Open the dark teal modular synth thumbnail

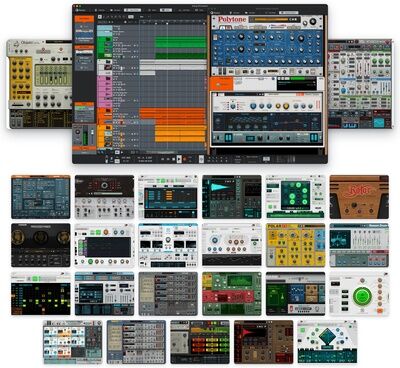point(41,197)
